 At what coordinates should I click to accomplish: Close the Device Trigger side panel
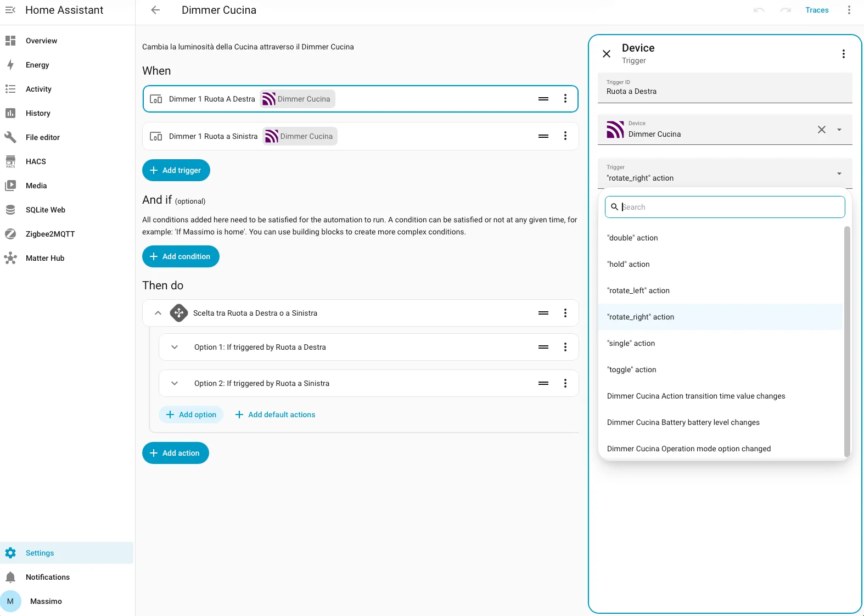click(x=607, y=54)
